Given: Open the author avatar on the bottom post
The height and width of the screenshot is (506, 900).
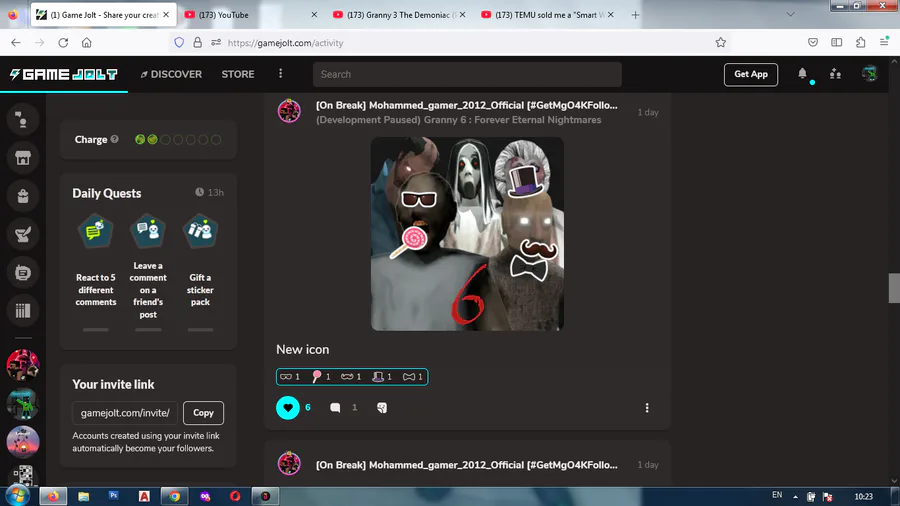Looking at the screenshot, I should [x=289, y=464].
